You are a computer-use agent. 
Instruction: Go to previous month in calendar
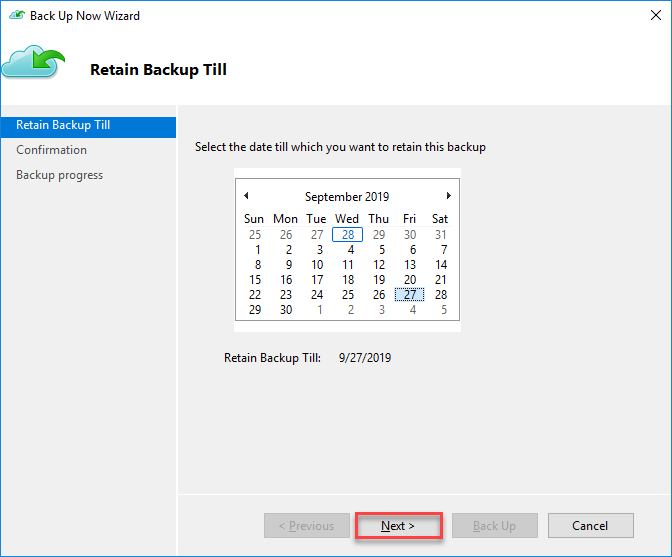(x=246, y=196)
